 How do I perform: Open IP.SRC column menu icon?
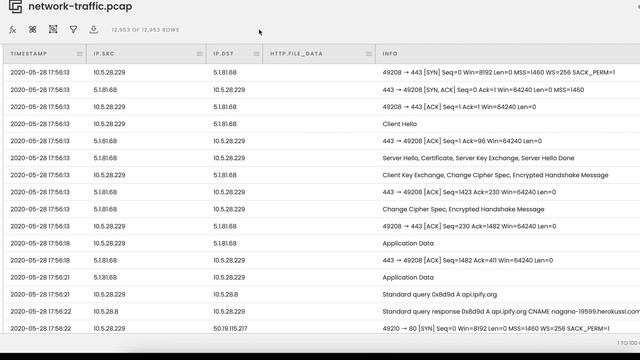(x=200, y=54)
